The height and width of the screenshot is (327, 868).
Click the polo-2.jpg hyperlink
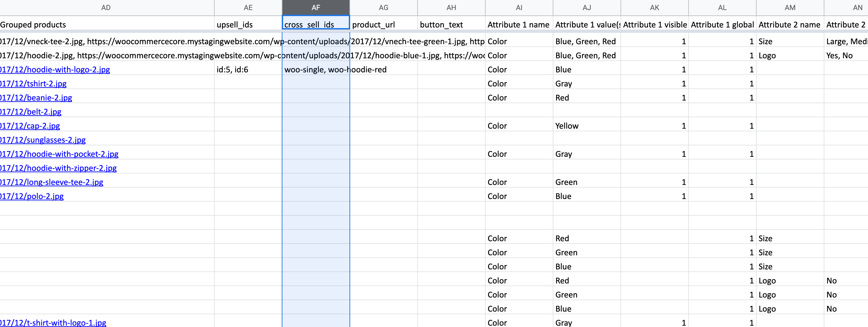32,196
